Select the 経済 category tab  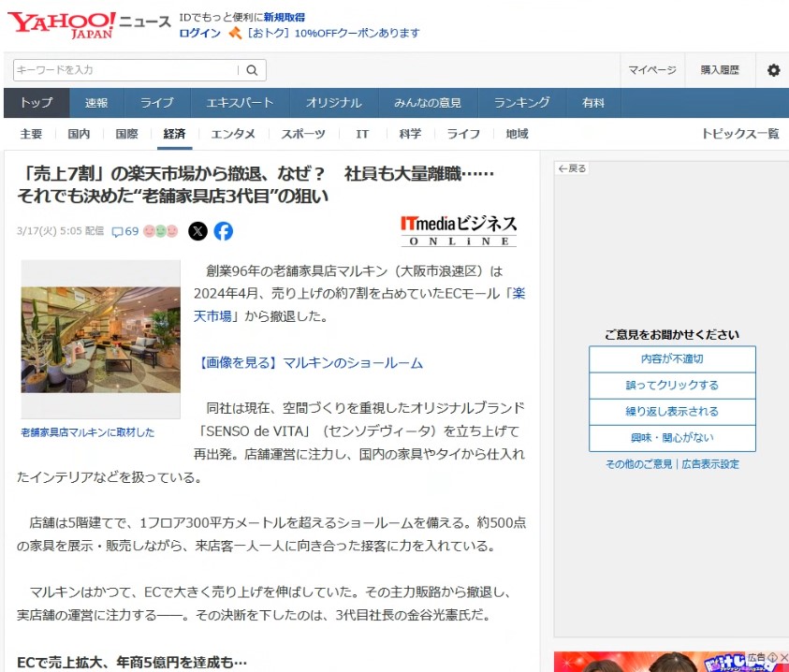(x=174, y=134)
